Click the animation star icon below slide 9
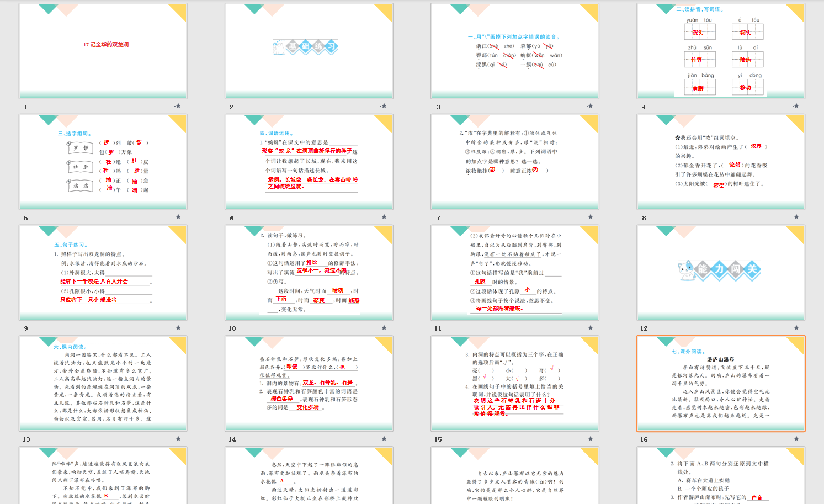 178,327
